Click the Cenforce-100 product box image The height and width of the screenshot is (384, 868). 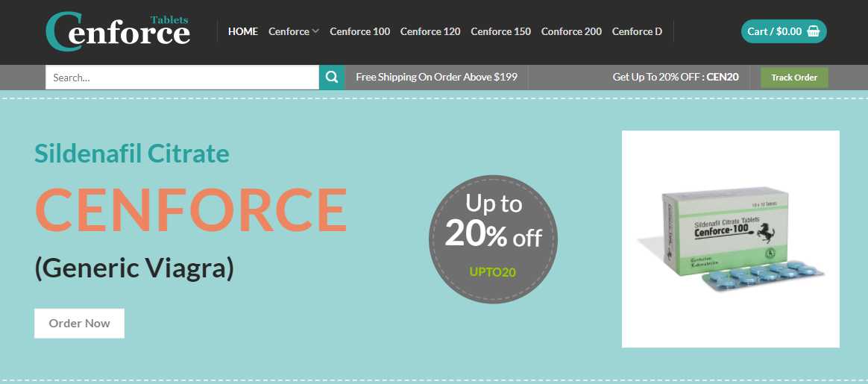(x=730, y=239)
